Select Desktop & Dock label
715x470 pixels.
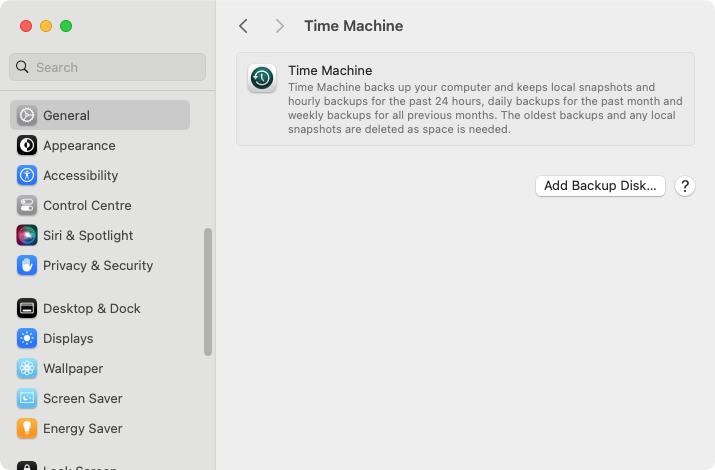pos(92,309)
